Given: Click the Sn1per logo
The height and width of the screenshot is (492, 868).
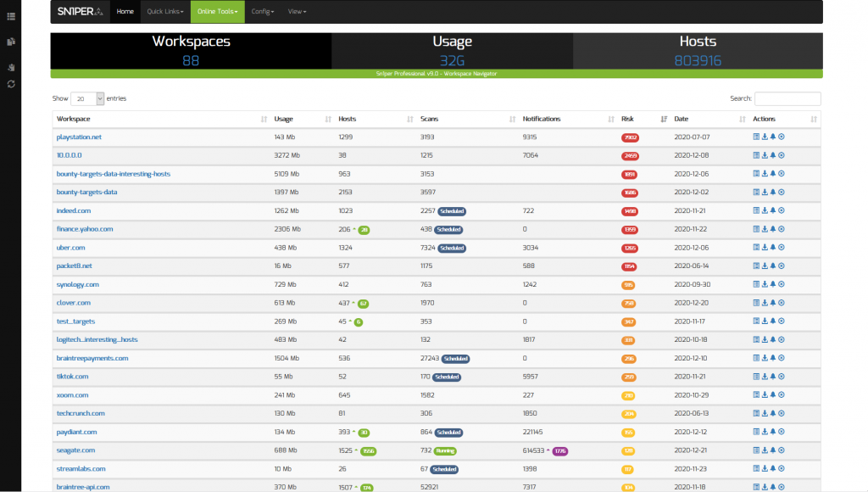Looking at the screenshot, I should tap(80, 12).
